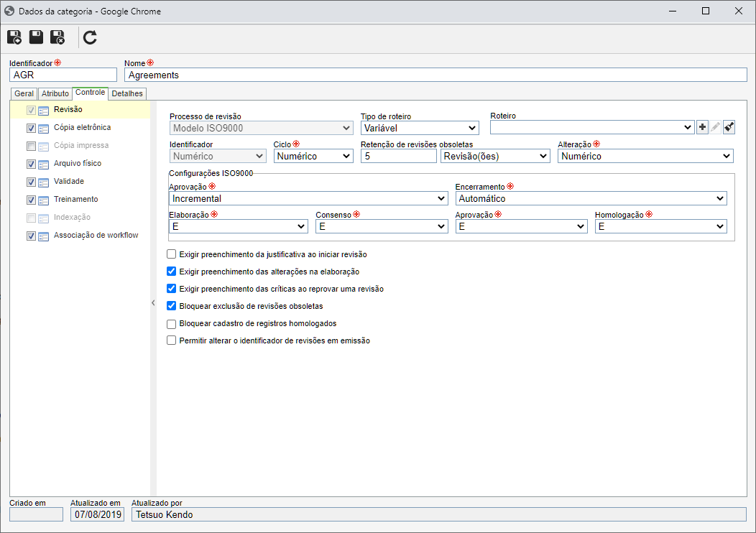756x533 pixels.
Task: Click the Chrome globe icon in title bar
Action: pyautogui.click(x=9, y=11)
